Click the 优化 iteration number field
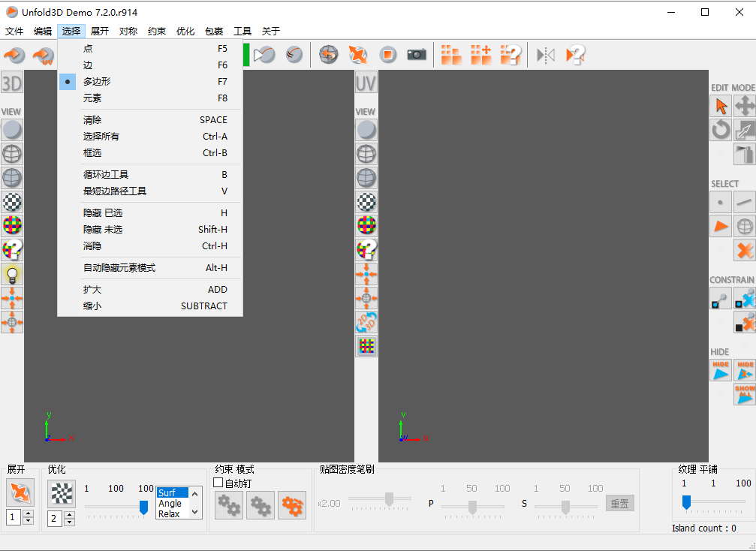This screenshot has height=551, width=756. 55,519
